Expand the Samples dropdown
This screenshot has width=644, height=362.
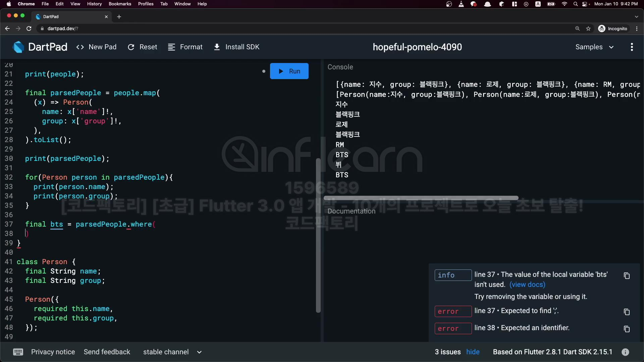pyautogui.click(x=594, y=47)
